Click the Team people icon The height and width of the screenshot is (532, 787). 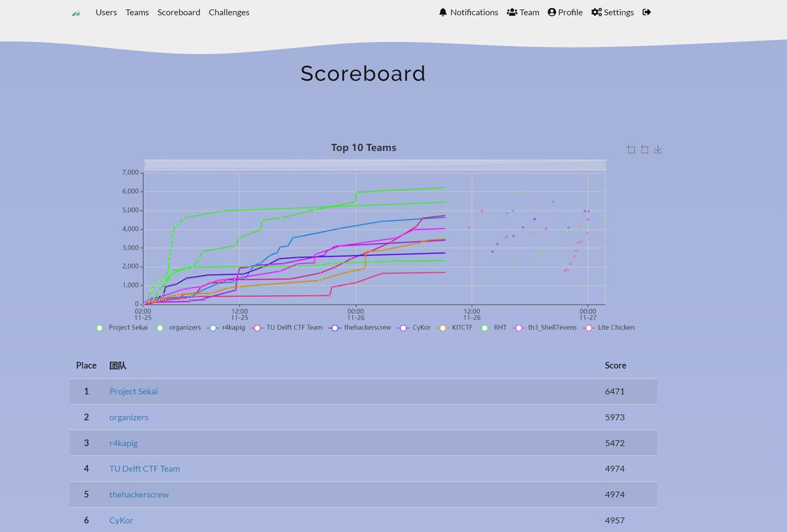tap(512, 12)
